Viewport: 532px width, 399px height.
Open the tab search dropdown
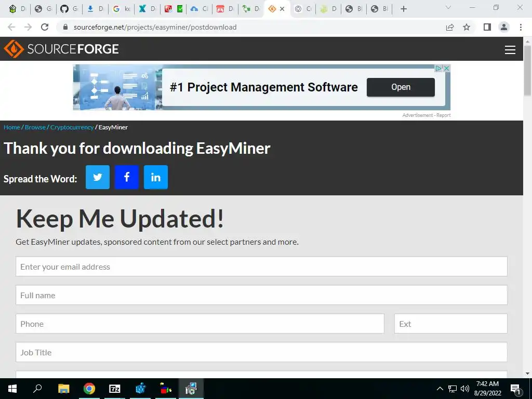[x=448, y=8]
